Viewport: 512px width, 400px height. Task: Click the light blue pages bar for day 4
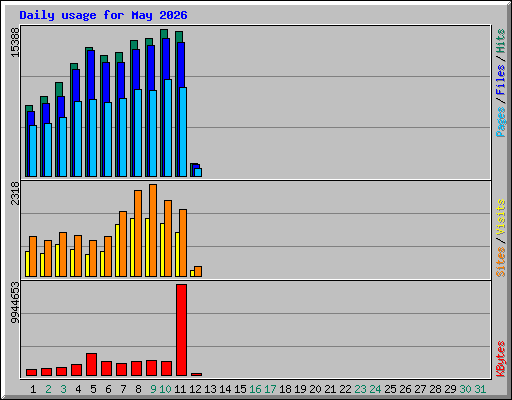[78, 139]
